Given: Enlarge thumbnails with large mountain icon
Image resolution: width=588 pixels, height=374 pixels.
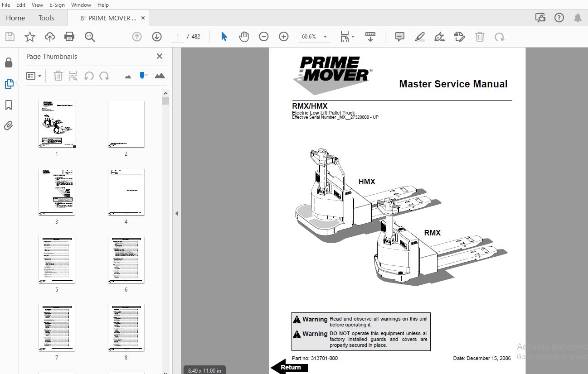Looking at the screenshot, I should (160, 76).
